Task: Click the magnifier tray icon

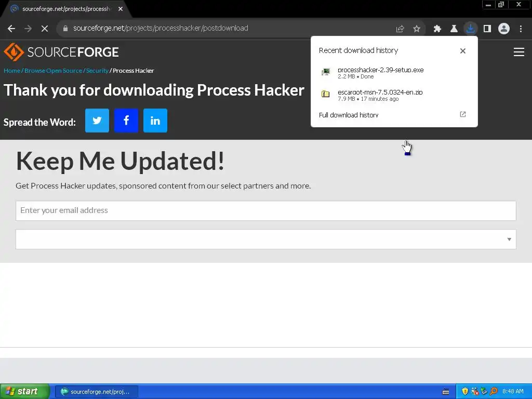Action: 494,392
